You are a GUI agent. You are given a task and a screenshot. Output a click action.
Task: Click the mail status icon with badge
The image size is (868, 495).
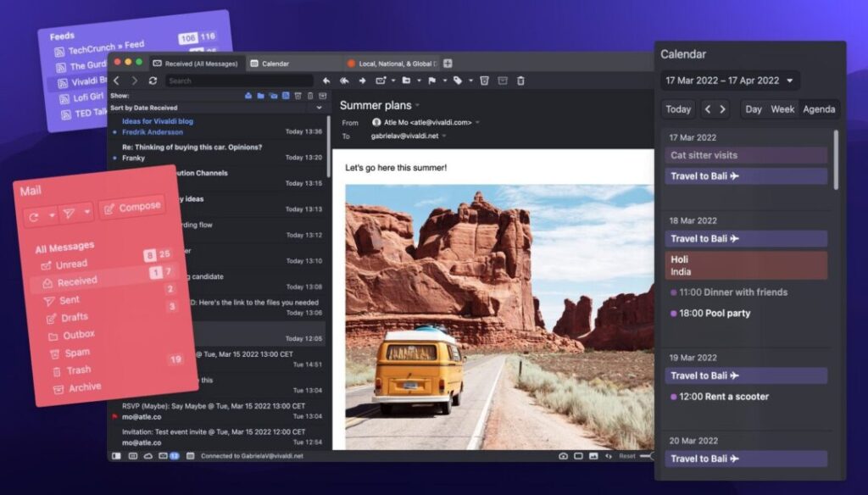click(169, 456)
